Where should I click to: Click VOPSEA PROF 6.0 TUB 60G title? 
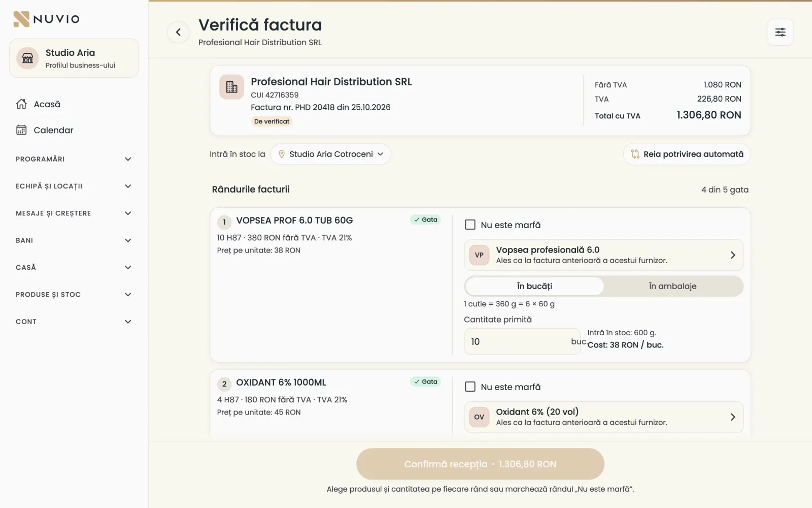tap(294, 220)
